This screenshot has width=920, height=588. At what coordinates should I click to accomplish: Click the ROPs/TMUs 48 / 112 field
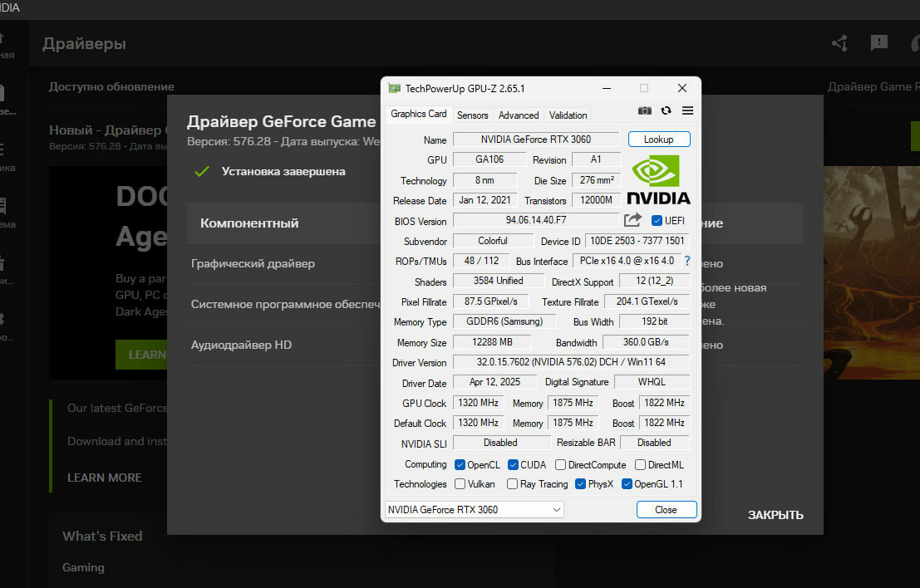tap(480, 260)
